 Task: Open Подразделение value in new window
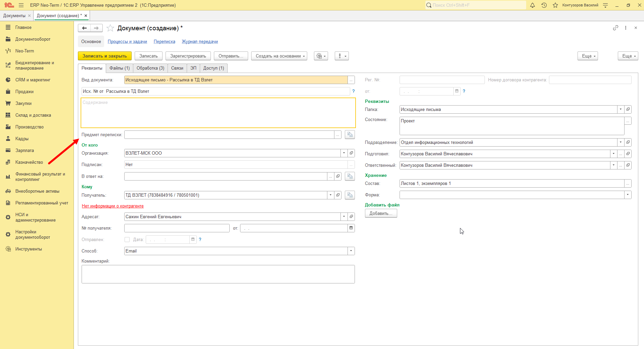pos(628,142)
